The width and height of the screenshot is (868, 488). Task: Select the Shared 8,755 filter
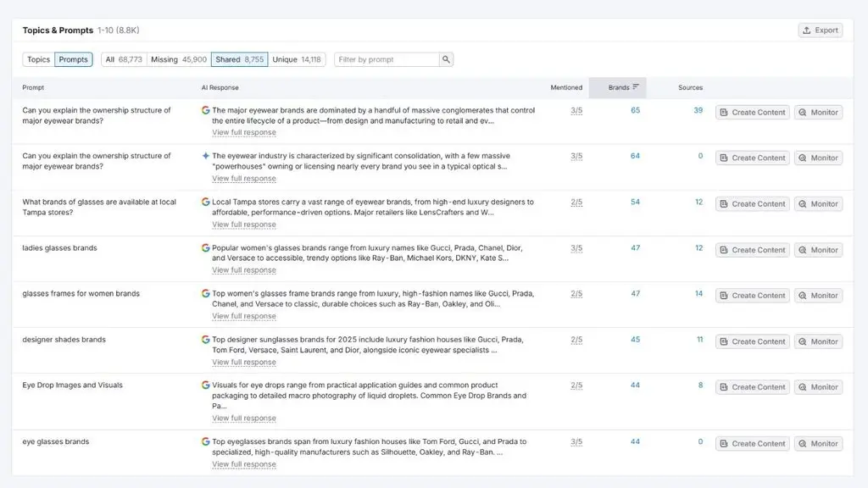[240, 59]
